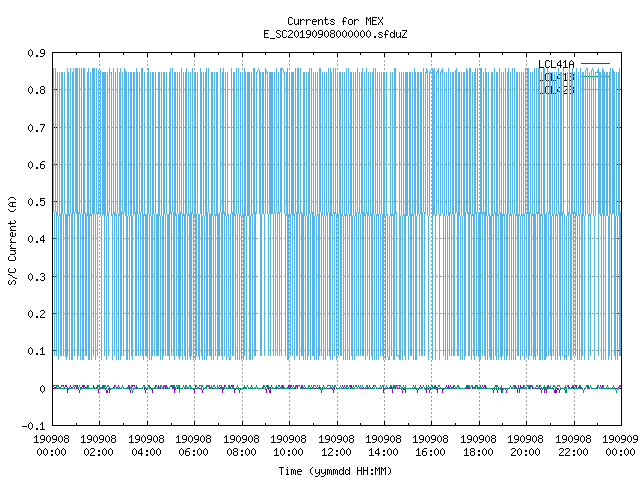Click the y-axis tick label 0.2
This screenshot has height=480, width=640.
36,314
